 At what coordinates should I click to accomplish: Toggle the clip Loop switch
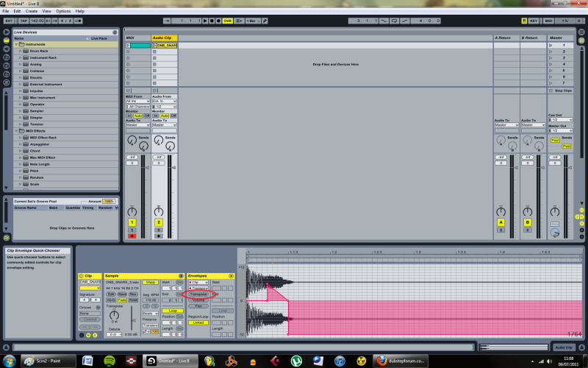tap(173, 311)
